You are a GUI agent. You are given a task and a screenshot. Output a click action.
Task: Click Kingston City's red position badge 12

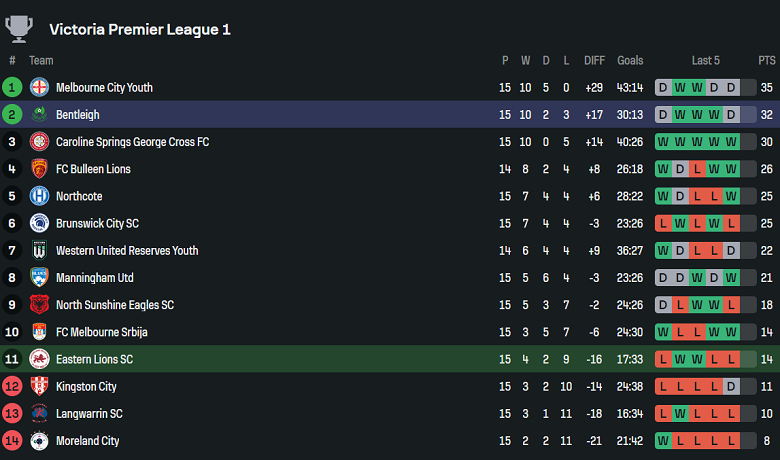pos(12,386)
